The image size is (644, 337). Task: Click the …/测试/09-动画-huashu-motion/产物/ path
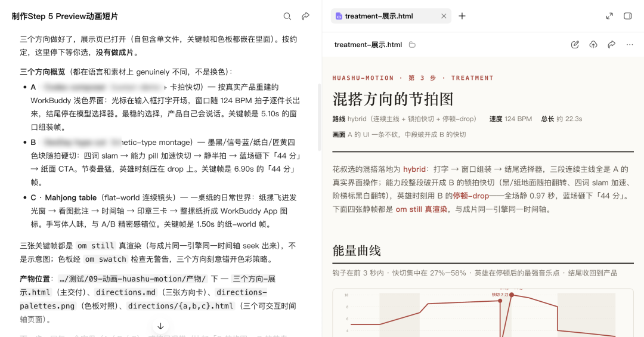132,279
